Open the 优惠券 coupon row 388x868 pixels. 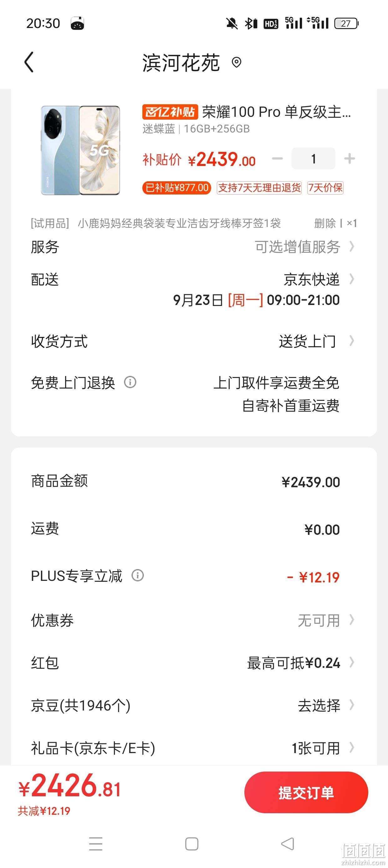click(x=193, y=620)
